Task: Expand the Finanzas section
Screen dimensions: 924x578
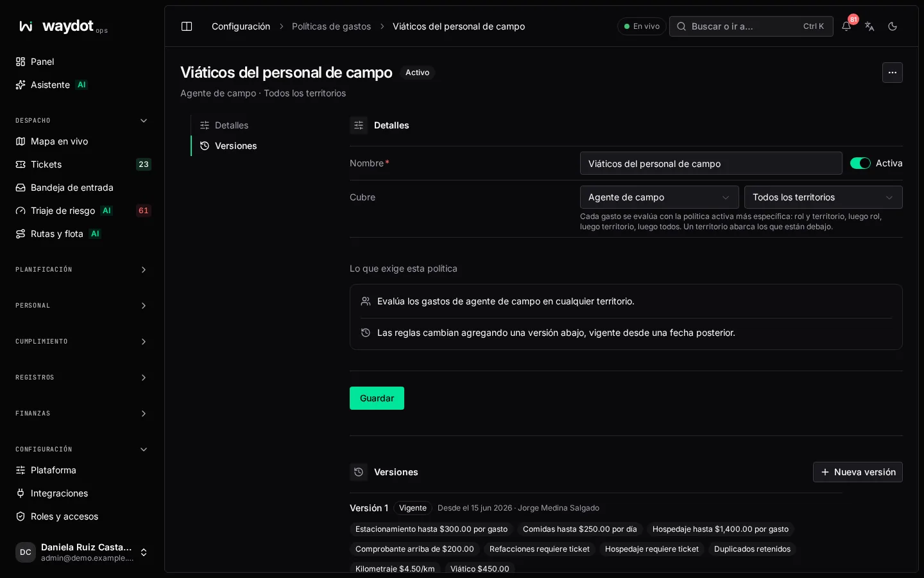Action: [x=82, y=414]
